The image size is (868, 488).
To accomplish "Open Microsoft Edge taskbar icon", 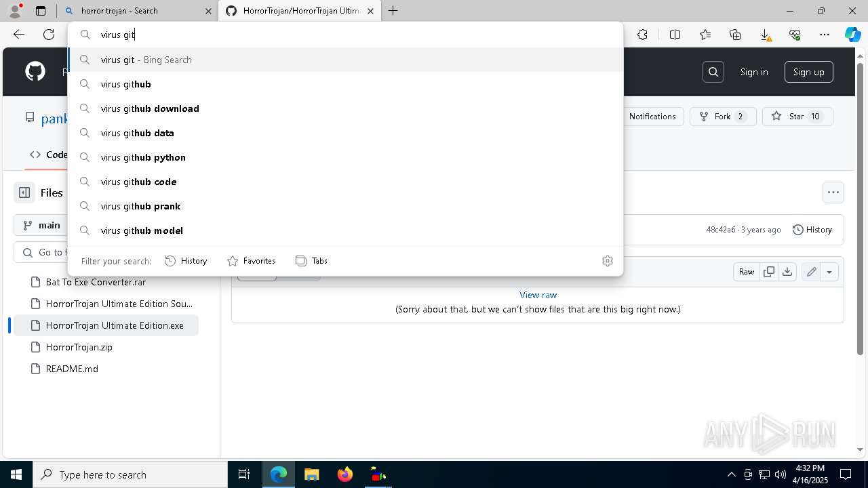I will coord(279,474).
